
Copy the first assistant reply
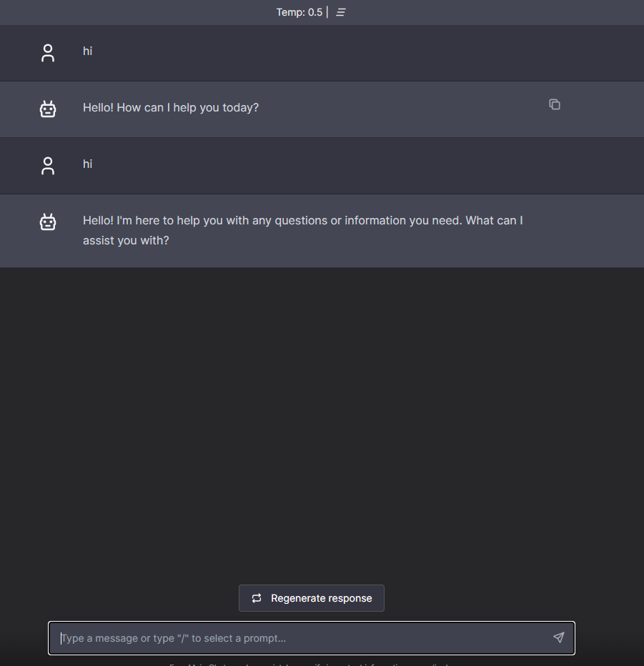(554, 104)
